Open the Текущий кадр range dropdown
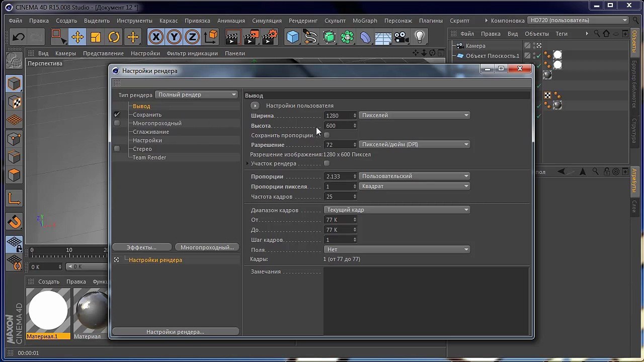 click(397, 210)
